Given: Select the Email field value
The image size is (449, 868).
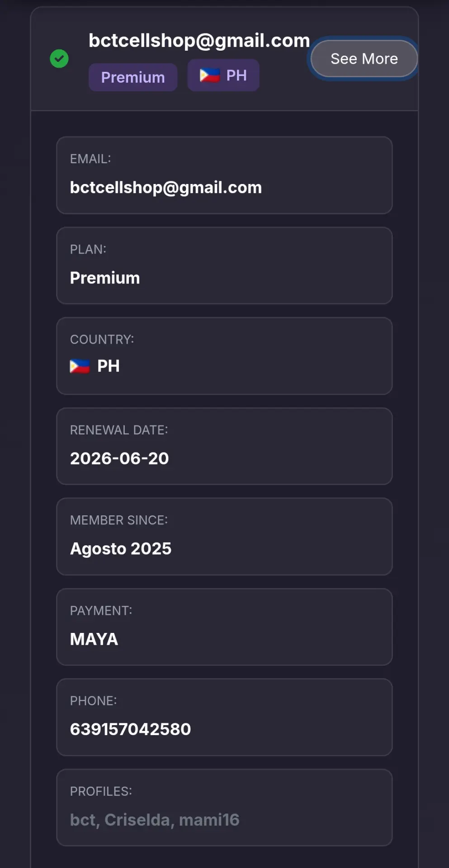Looking at the screenshot, I should (166, 188).
